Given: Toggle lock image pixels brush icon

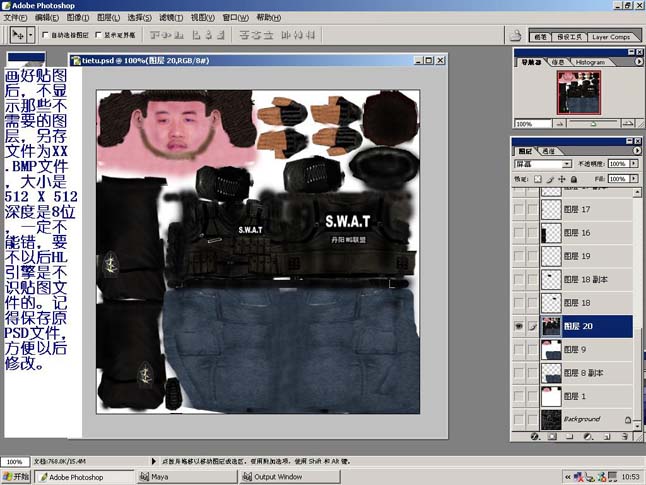Looking at the screenshot, I should (550, 179).
